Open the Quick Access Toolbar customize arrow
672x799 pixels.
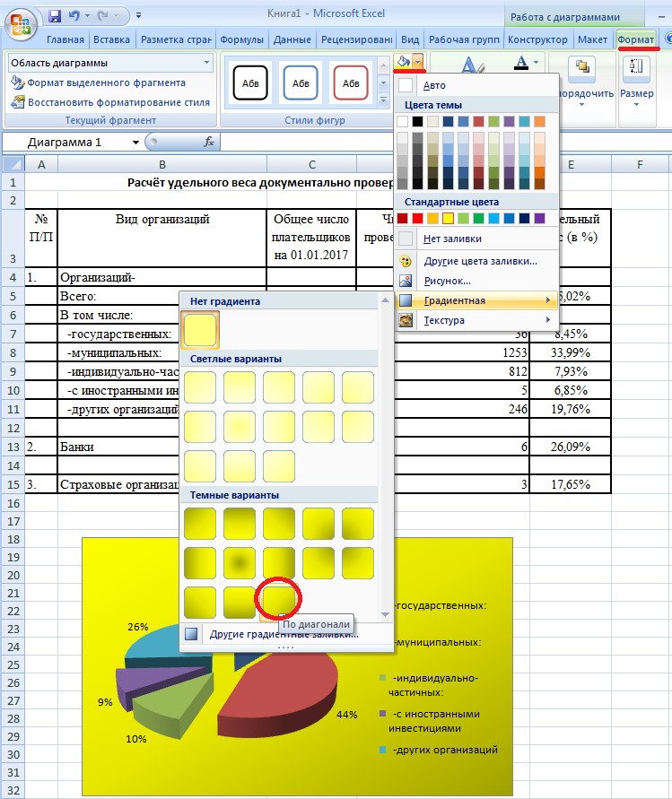(x=139, y=16)
